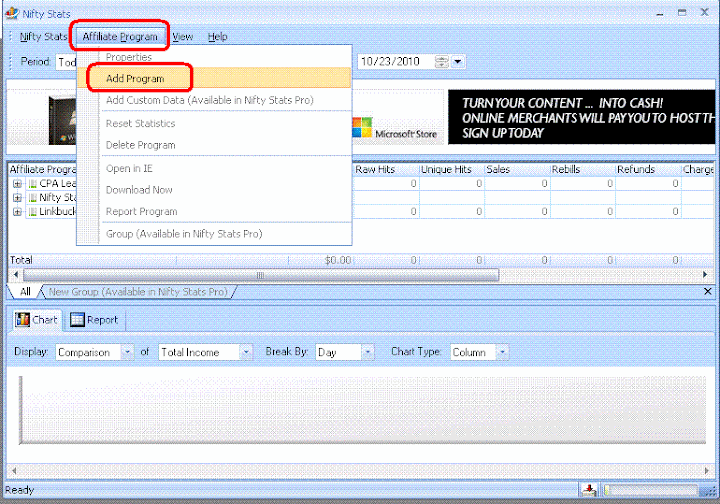Click the Turn Your Content Into Cash banner
Screen dimensions: 720x504
coord(581,117)
